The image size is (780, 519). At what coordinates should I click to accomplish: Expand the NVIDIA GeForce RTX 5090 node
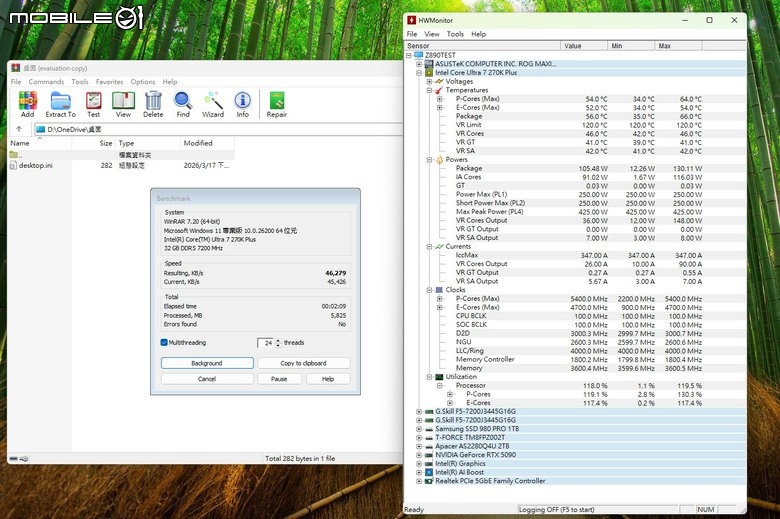(x=419, y=455)
